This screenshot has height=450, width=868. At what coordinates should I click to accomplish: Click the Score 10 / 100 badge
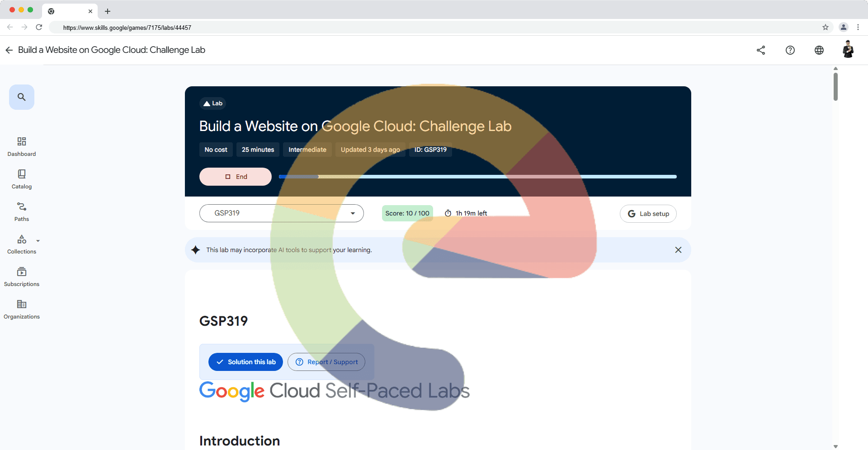(407, 213)
